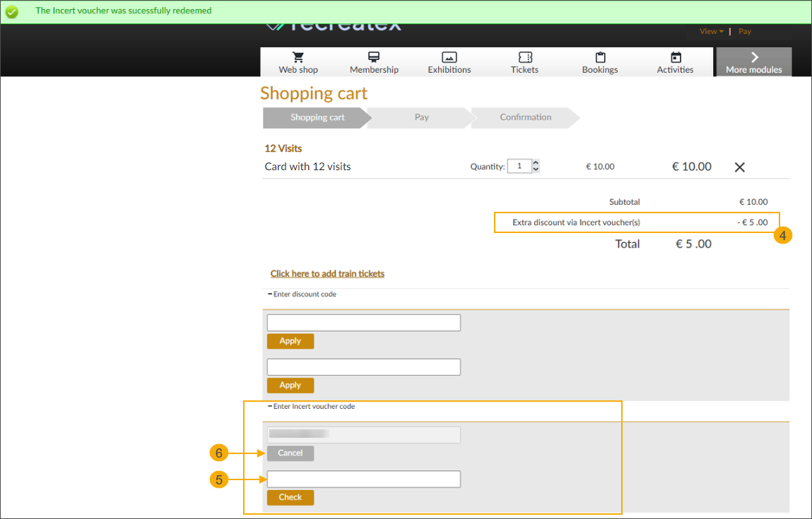Collapse the Enter discount code section

click(269, 294)
